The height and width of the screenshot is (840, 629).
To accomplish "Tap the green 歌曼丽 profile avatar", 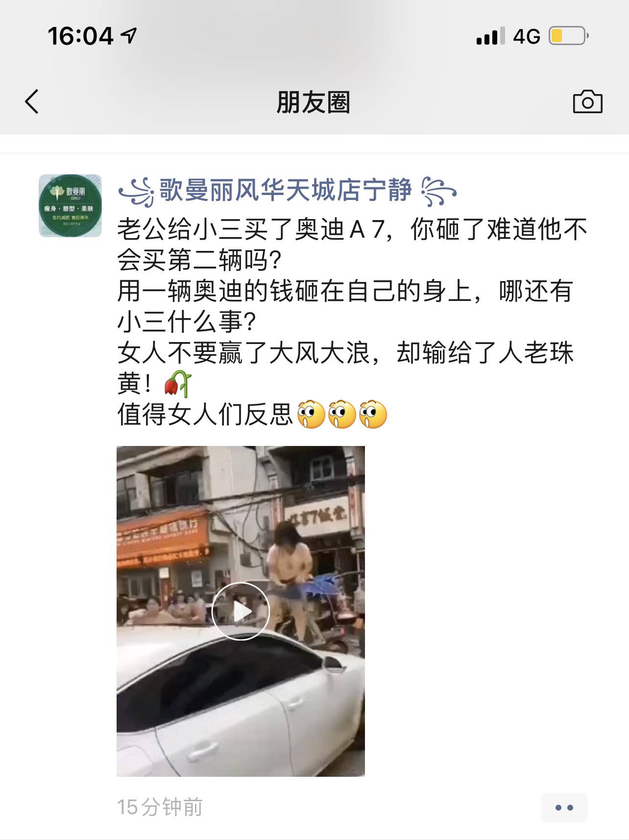I will coord(70,205).
